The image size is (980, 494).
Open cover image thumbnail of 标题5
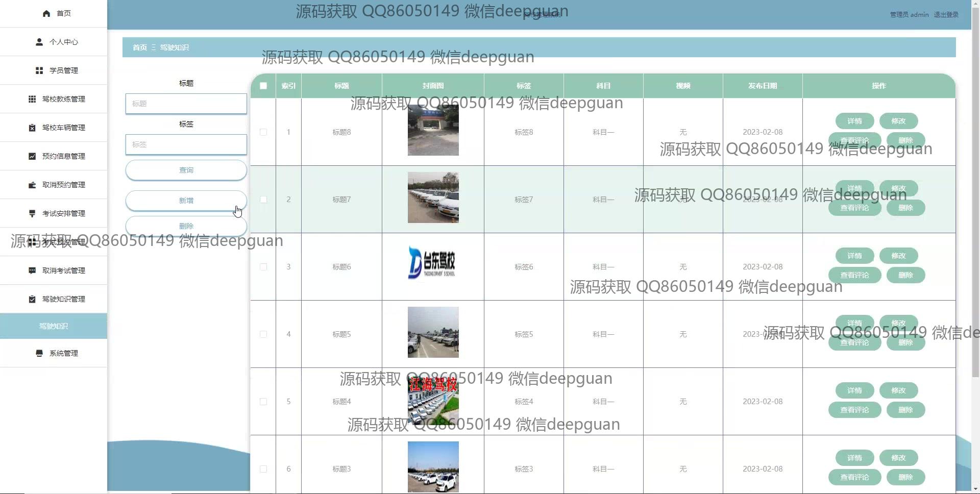coord(433,332)
